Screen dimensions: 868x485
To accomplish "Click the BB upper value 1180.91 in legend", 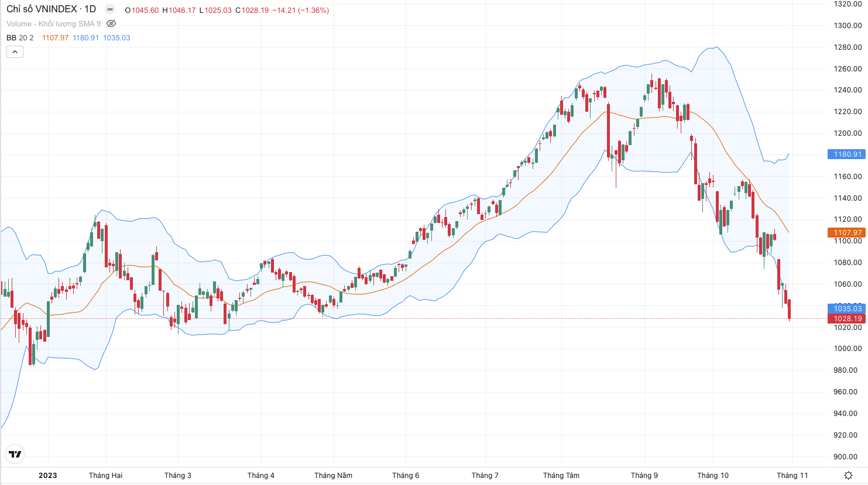I will click(x=85, y=37).
